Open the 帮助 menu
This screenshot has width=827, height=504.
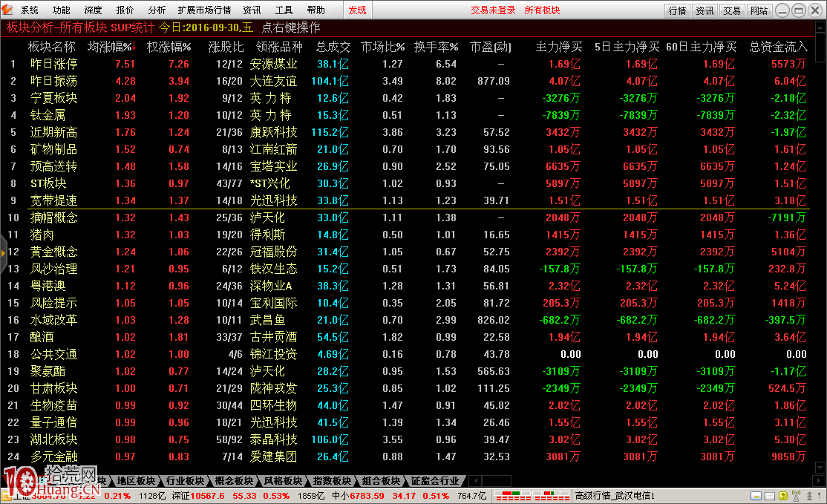tap(316, 10)
